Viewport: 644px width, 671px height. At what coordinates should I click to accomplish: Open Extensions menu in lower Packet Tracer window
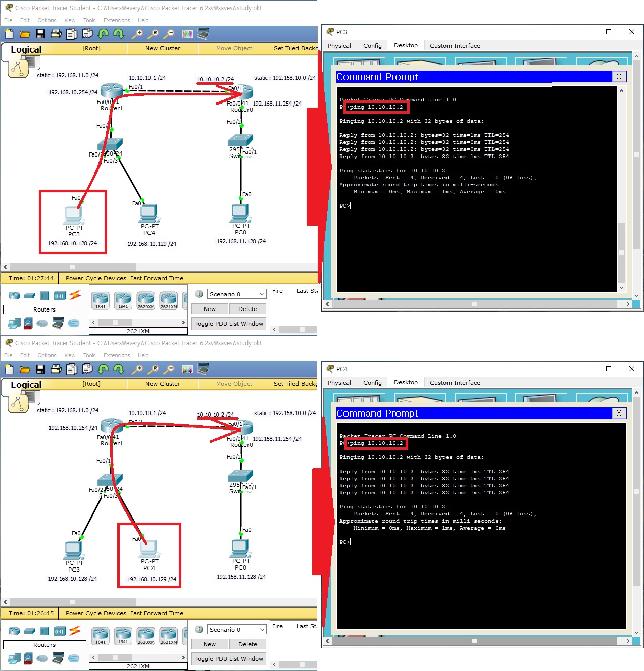(117, 355)
